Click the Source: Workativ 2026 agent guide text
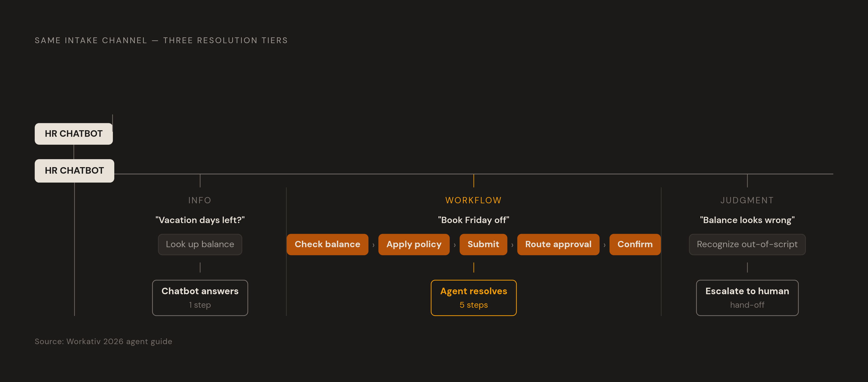Viewport: 868px width, 382px height. 103,341
